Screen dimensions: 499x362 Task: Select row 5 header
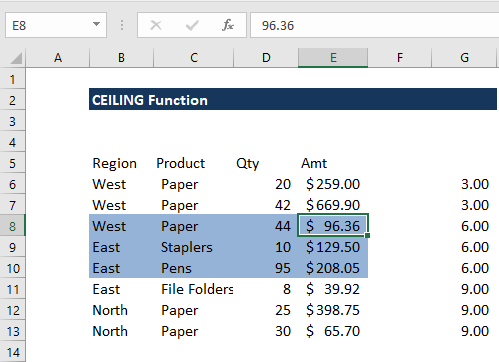[x=13, y=163]
